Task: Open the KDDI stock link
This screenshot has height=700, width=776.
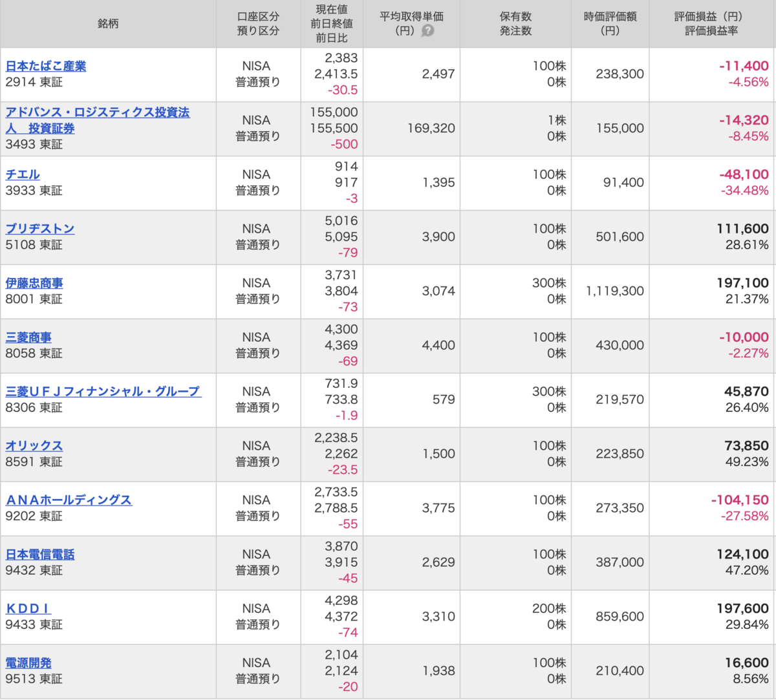Action: coord(28,609)
